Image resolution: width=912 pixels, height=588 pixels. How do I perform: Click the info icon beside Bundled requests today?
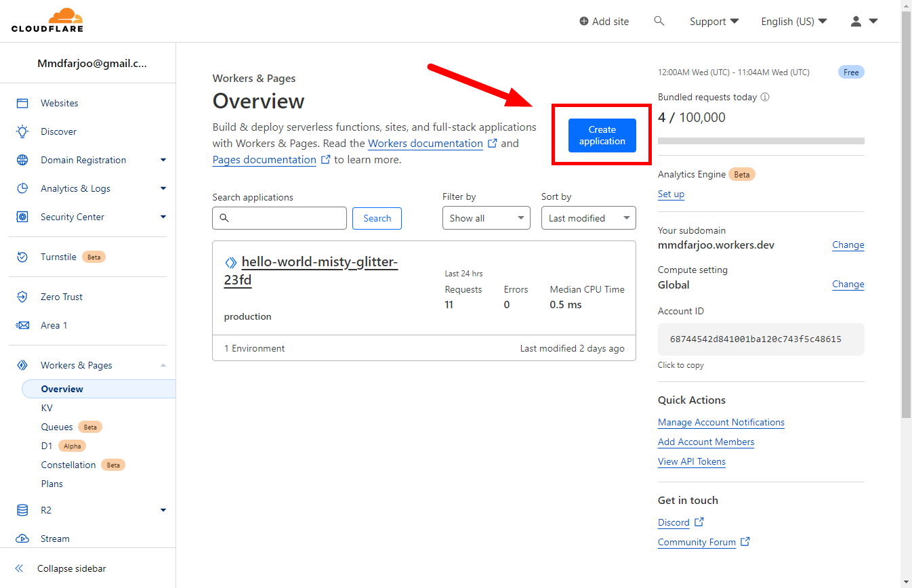tap(765, 97)
